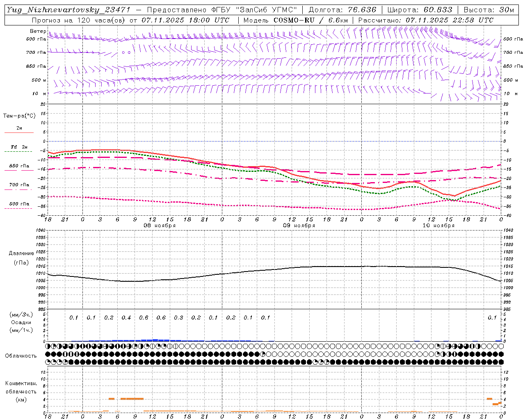
Task: Click the 'Тем-ра(°C)' temperature panel label
Action: 19,116
